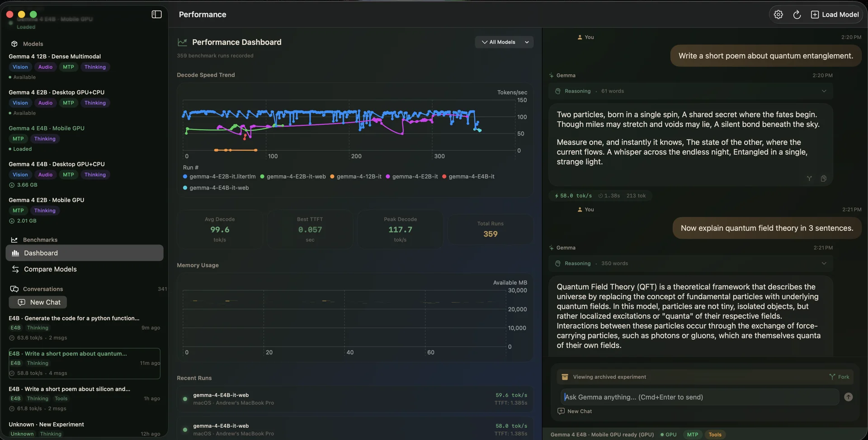Open recent run with 58.0 tok/s
This screenshot has width=868, height=440.
point(355,429)
